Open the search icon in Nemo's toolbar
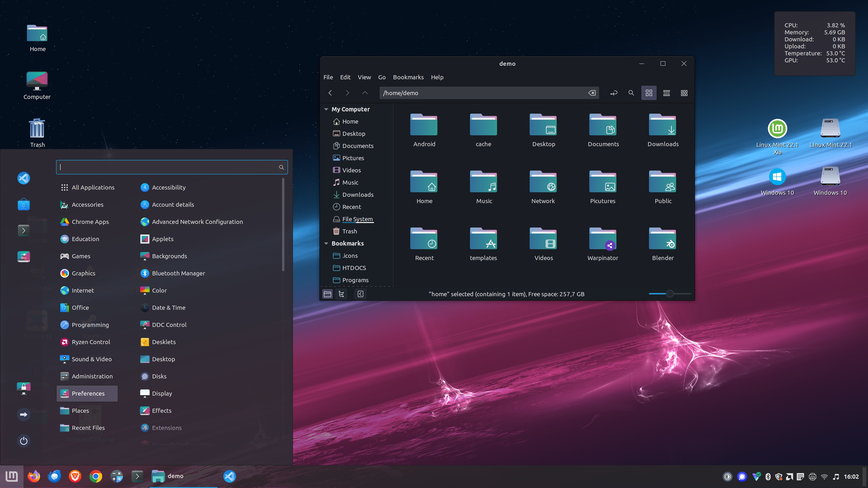 pyautogui.click(x=631, y=93)
